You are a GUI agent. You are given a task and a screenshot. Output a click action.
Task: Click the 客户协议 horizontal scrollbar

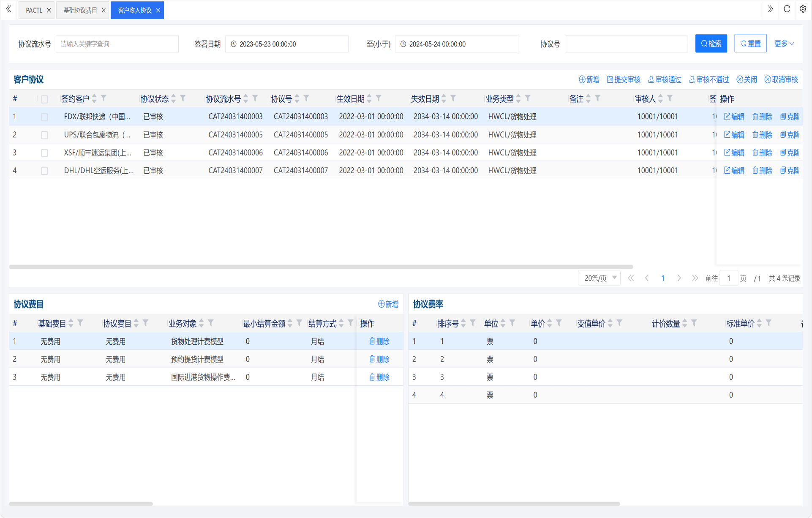(321, 267)
